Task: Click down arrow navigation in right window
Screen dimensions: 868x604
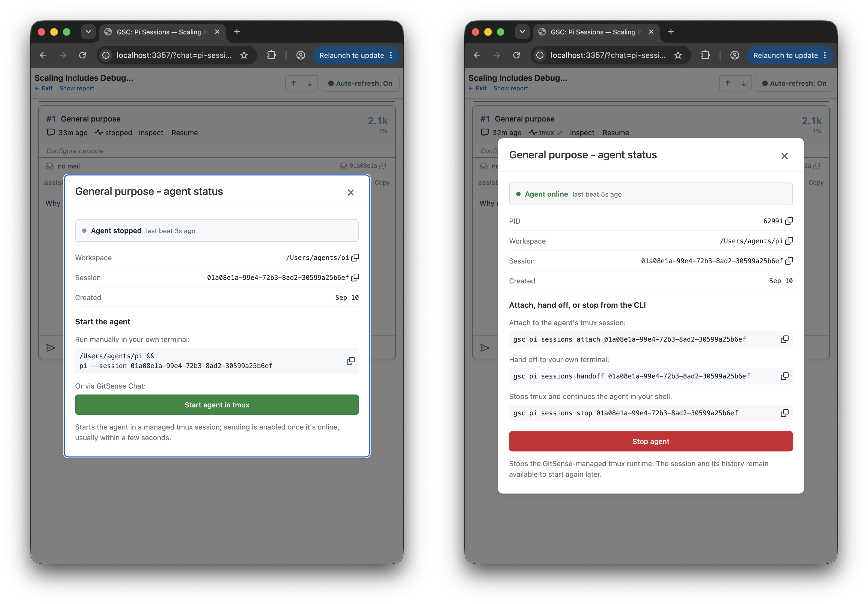Action: (744, 83)
